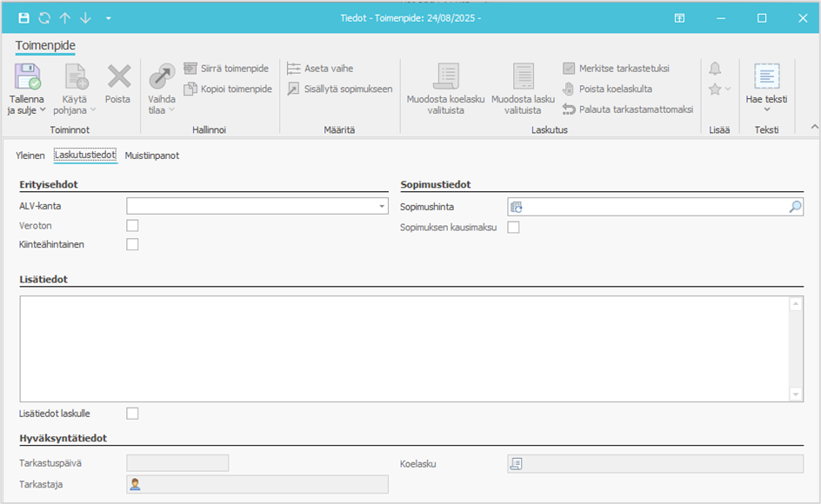Screen dimensions: 821x504
Task: Open the ALV-kanta dropdown
Action: click(382, 207)
